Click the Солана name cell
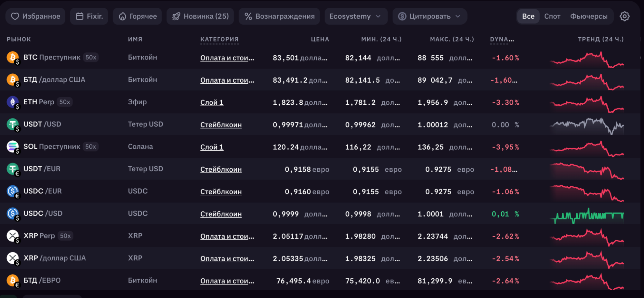Image resolution: width=644 pixels, height=298 pixels. point(140,147)
